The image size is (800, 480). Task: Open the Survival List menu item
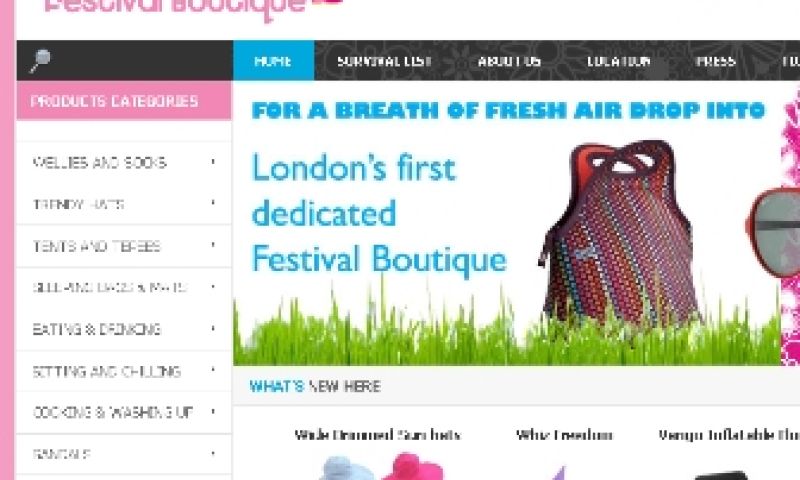384,61
